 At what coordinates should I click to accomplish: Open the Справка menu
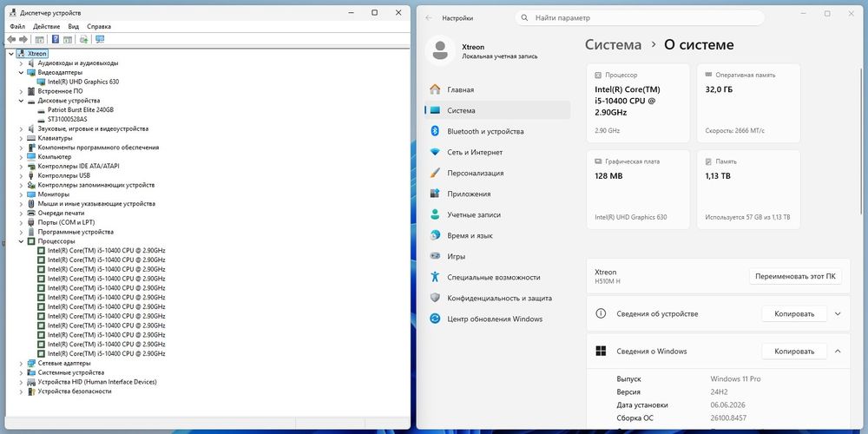pos(99,26)
